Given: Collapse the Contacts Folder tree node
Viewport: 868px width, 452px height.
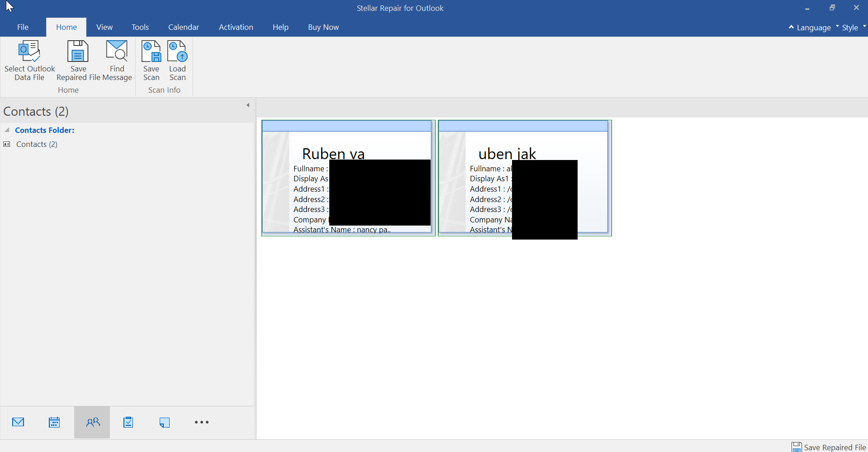Looking at the screenshot, I should (7, 130).
